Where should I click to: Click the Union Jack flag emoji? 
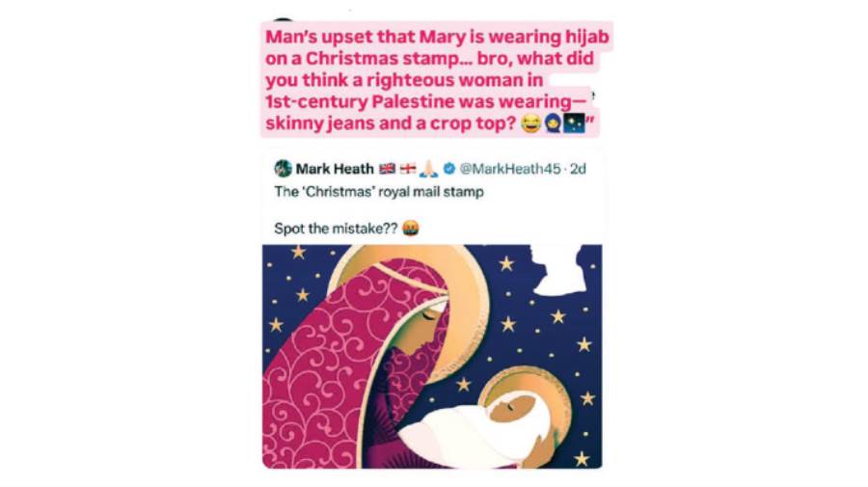(x=387, y=168)
